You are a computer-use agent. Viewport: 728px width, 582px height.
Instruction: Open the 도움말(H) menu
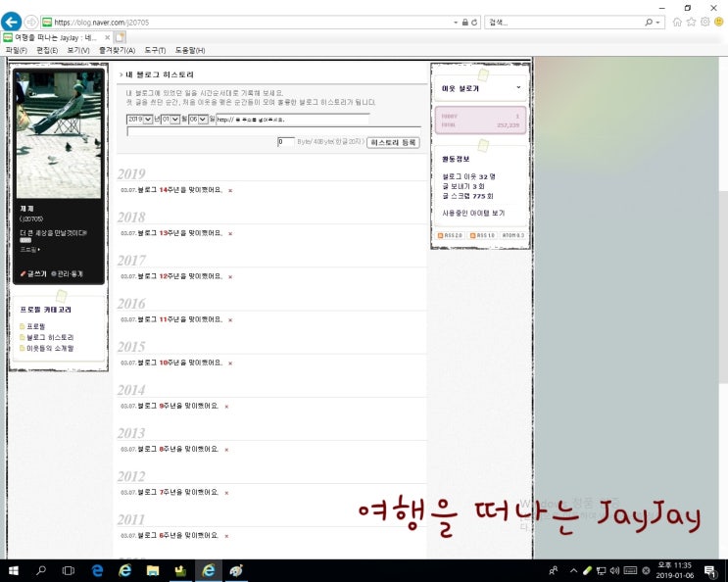(190, 50)
